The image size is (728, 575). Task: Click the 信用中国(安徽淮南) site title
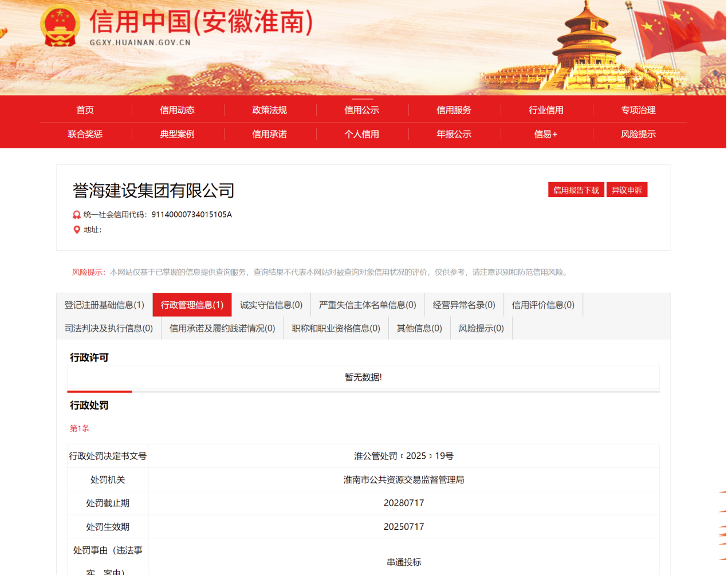201,22
